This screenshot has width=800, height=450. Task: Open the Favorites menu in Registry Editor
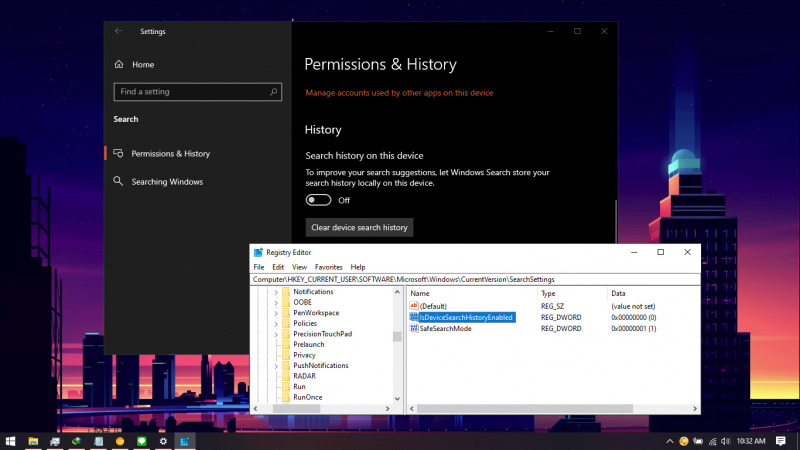point(329,267)
